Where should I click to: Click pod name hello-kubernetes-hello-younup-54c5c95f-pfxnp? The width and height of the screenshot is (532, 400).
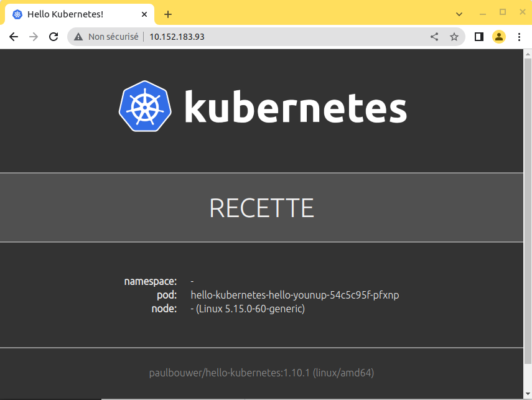[295, 295]
